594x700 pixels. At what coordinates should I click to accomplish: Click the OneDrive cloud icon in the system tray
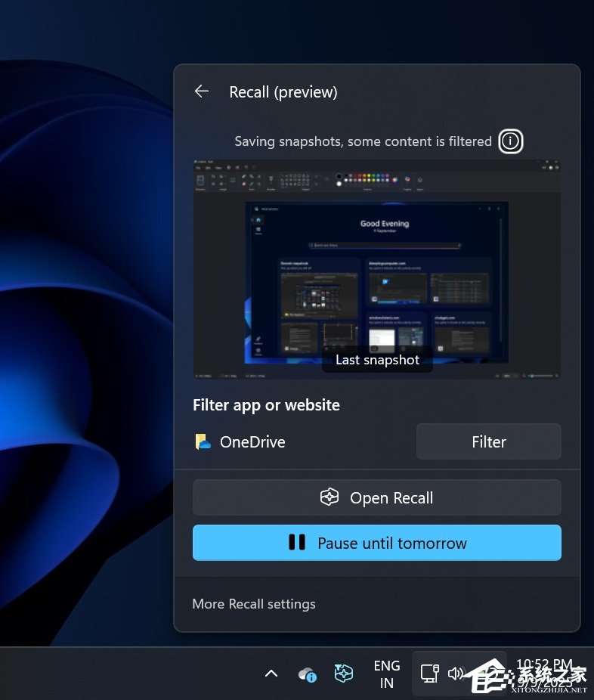click(308, 674)
